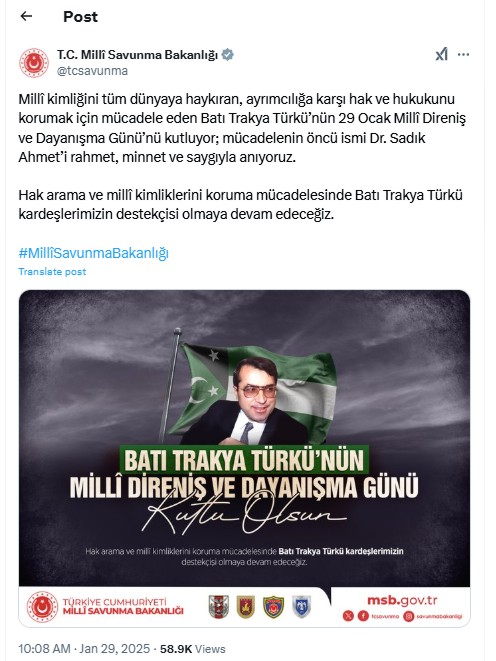The image size is (496, 661).
Task: Click the first military crest icon in footer
Action: click(219, 607)
